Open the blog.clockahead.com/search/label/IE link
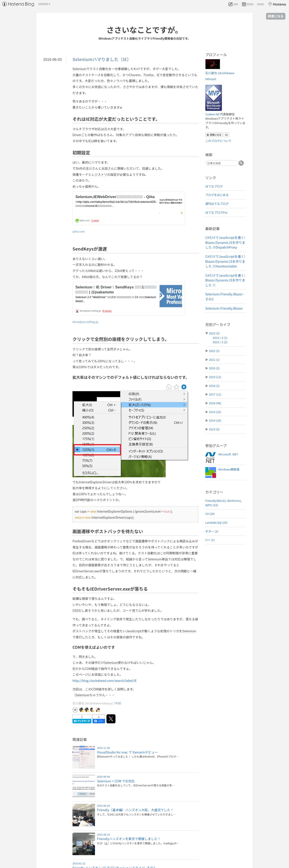The image size is (289, 868). tap(104, 681)
